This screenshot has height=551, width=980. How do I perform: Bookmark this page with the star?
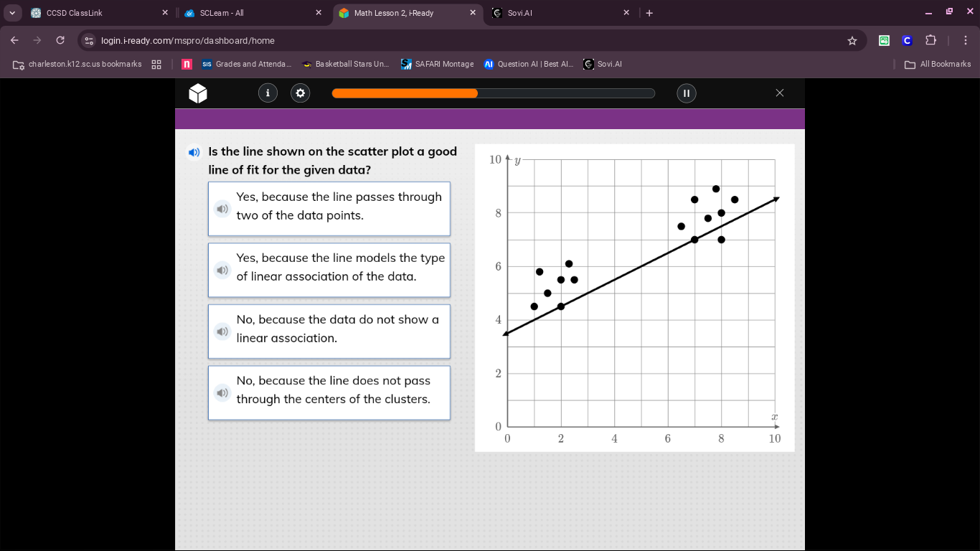pos(852,41)
